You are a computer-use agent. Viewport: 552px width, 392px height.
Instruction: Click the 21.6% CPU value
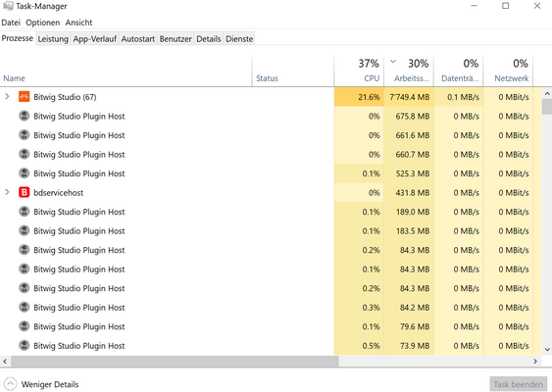(369, 97)
